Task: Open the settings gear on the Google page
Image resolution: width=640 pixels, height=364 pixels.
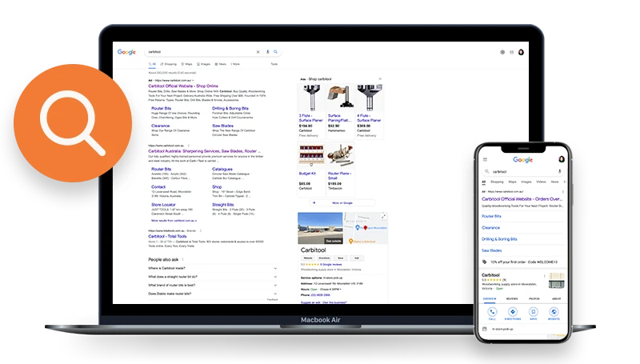Action: tap(502, 52)
